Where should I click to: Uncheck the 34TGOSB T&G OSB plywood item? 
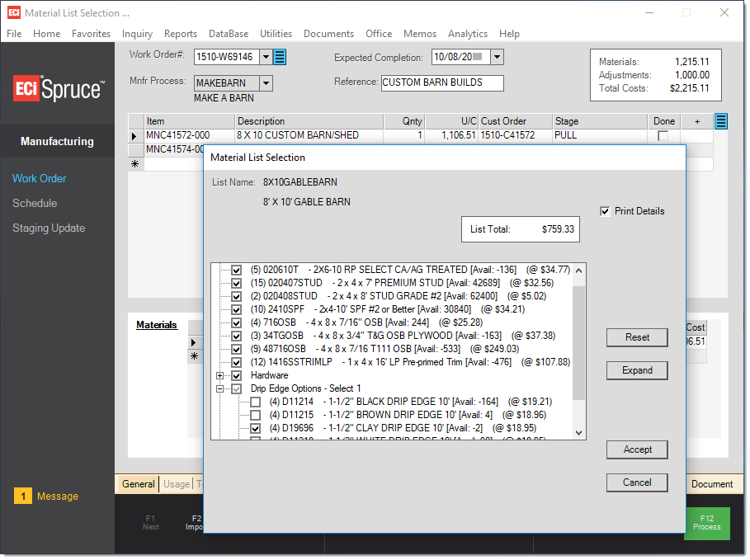pos(236,336)
